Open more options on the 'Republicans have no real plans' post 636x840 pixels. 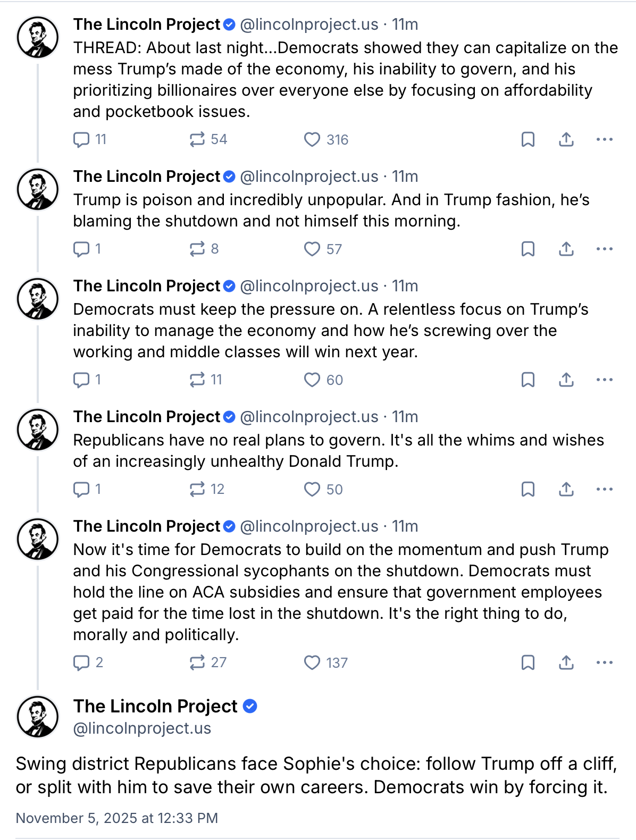(605, 489)
